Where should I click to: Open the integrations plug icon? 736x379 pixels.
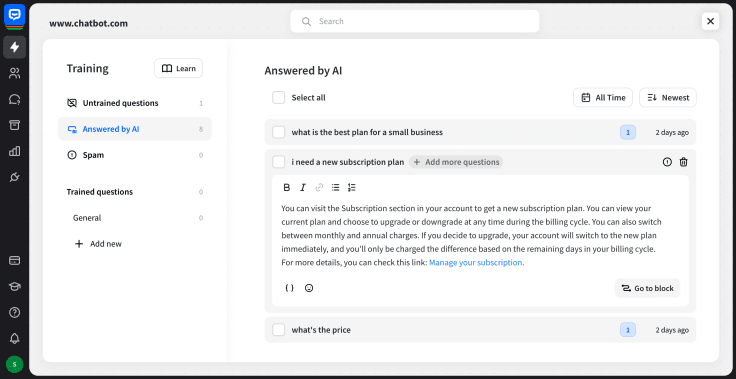[x=15, y=177]
